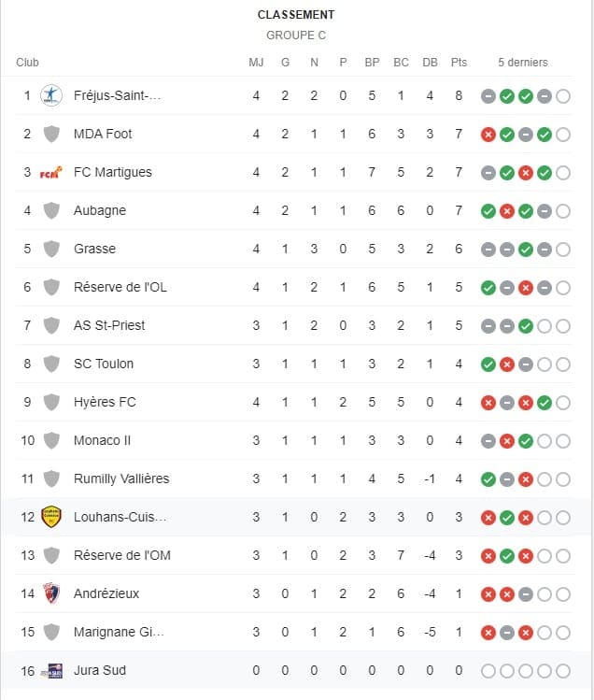This screenshot has height=700, width=594.
Task: Click MDA Foot's grey shield icon
Action: click(51, 134)
